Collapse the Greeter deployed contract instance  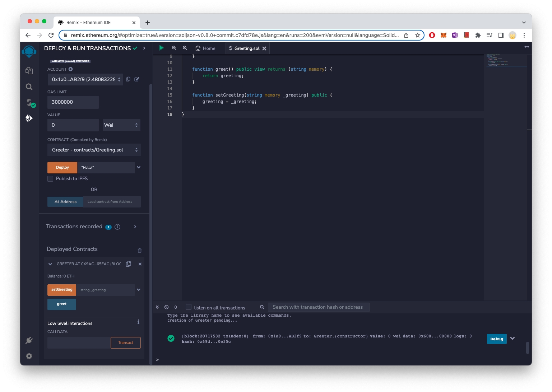pos(50,264)
